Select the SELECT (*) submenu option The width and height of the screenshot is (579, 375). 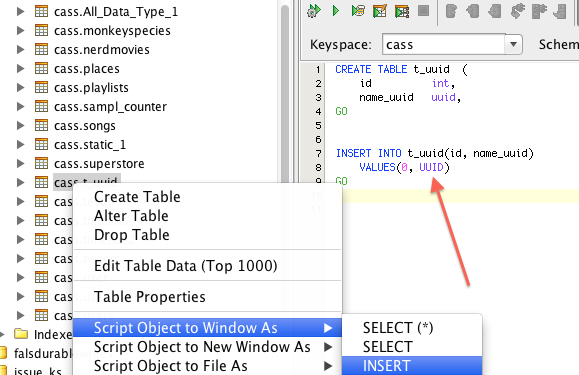coord(412,328)
